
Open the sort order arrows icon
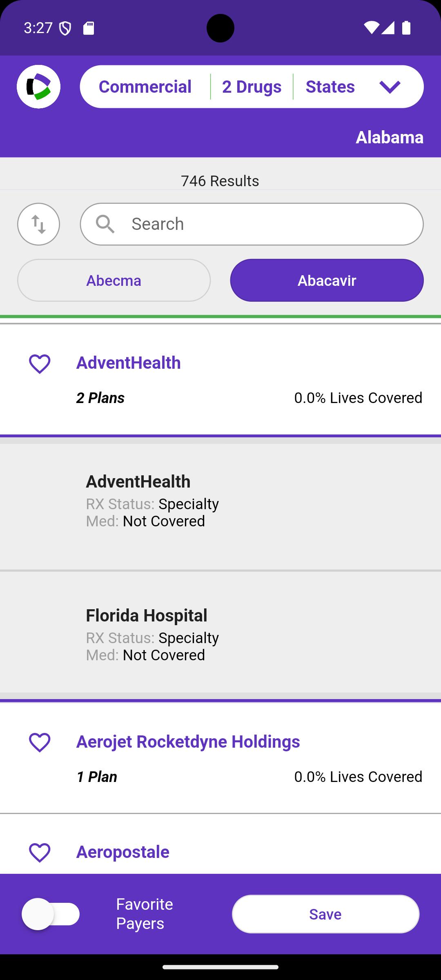coord(38,224)
